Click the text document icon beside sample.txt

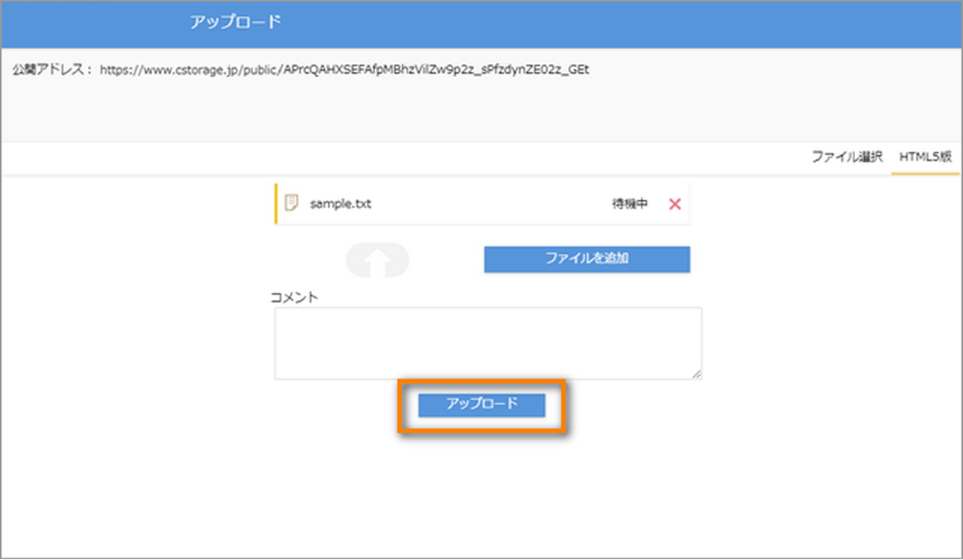291,203
